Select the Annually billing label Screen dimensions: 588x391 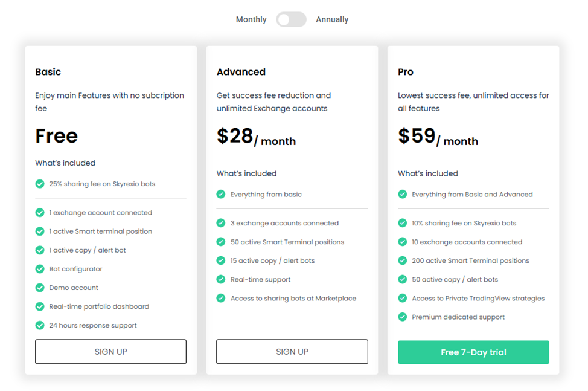pyautogui.click(x=332, y=19)
